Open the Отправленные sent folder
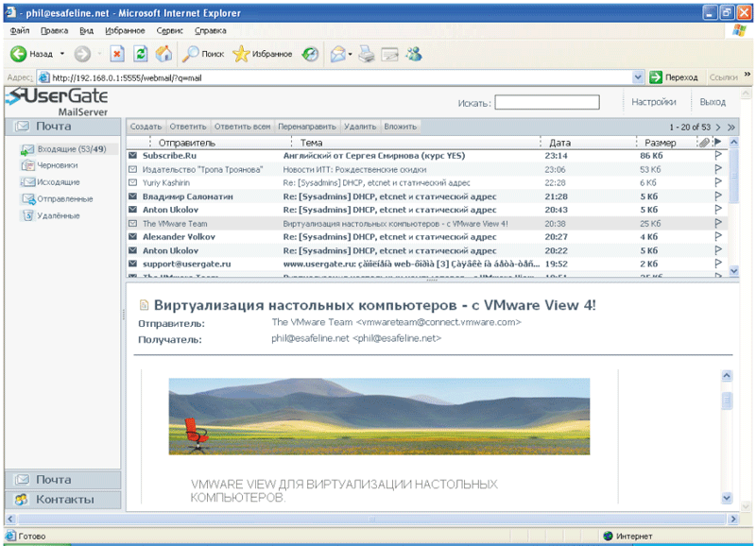The height and width of the screenshot is (546, 756). pyautogui.click(x=57, y=199)
